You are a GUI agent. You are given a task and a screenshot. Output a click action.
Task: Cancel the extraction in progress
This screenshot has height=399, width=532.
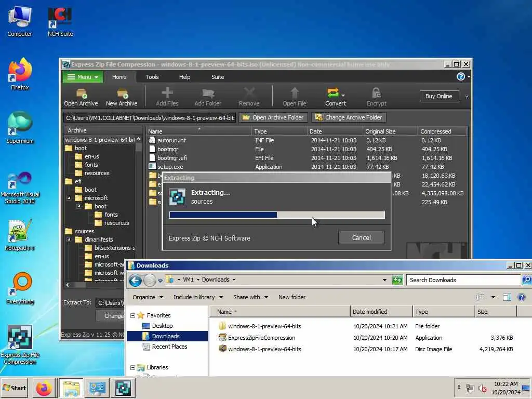click(362, 237)
